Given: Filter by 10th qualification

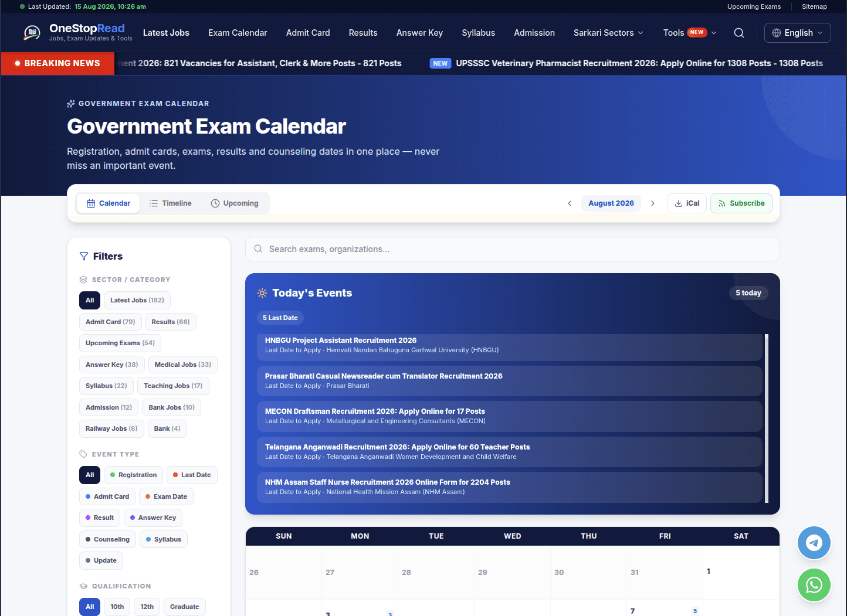Looking at the screenshot, I should click(x=117, y=607).
